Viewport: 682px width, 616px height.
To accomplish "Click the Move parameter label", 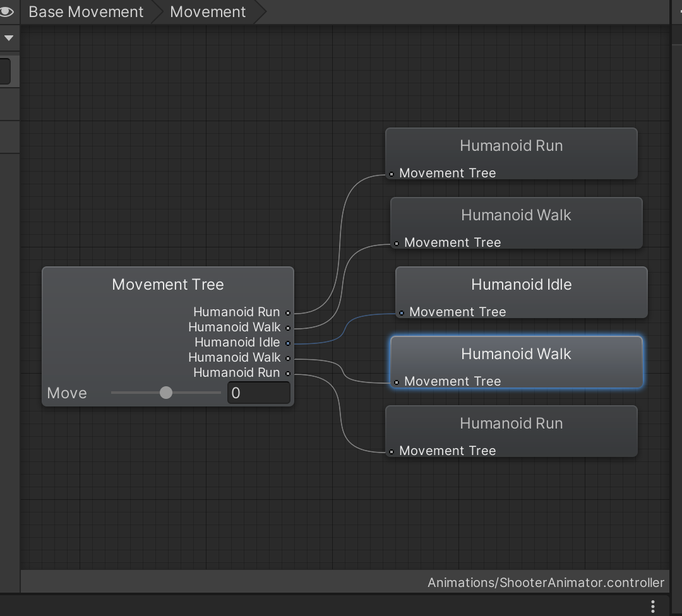I will pyautogui.click(x=67, y=393).
